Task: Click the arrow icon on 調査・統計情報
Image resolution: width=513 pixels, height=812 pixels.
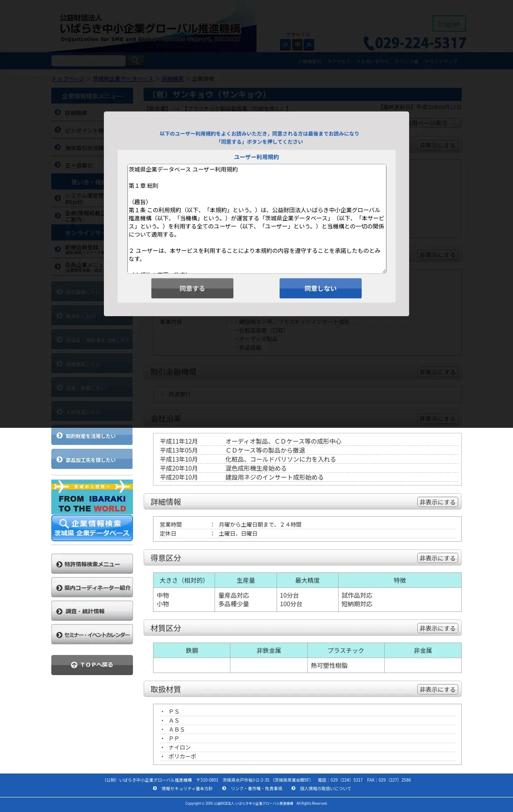Action: [x=59, y=611]
